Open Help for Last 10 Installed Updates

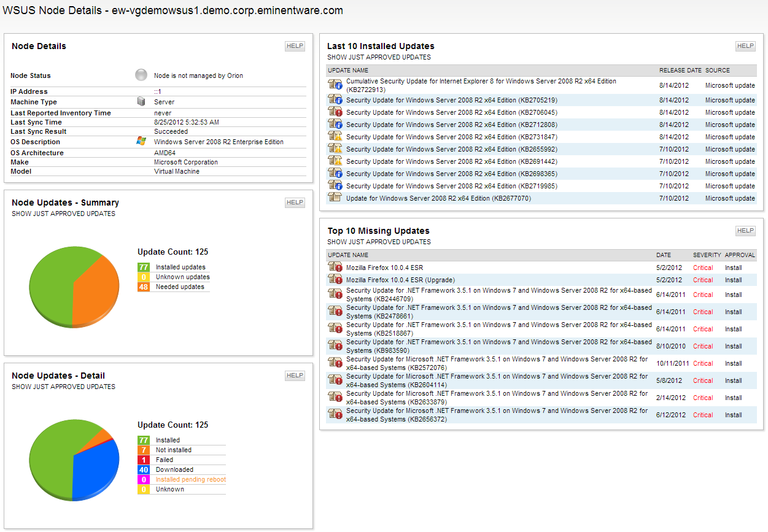(x=745, y=46)
